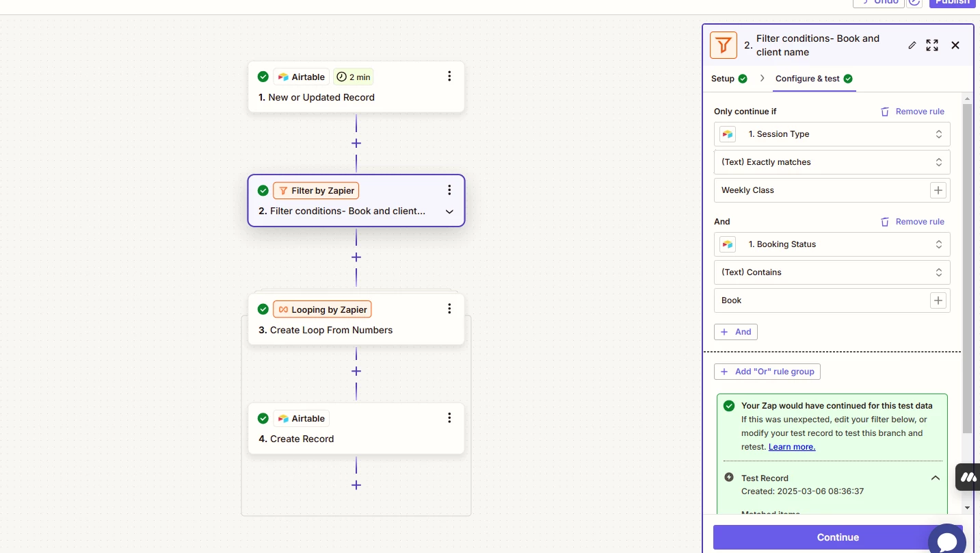The image size is (980, 553).
Task: Click the Publish button
Action: coord(953,2)
